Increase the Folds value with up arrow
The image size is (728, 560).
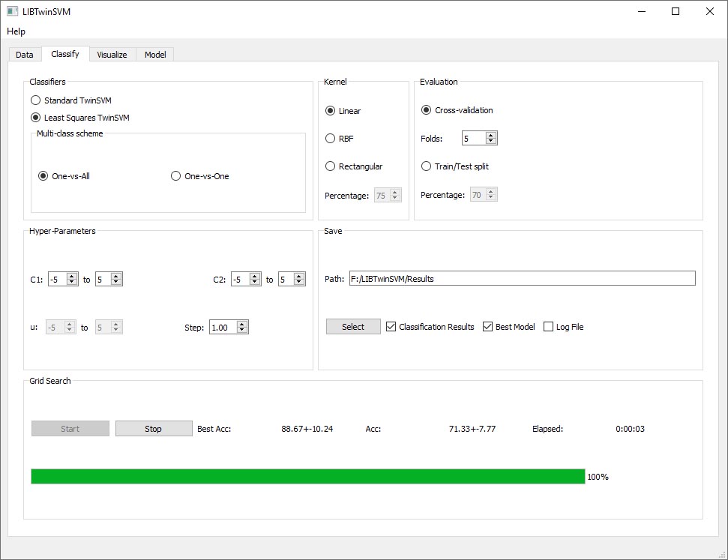pyautogui.click(x=491, y=135)
